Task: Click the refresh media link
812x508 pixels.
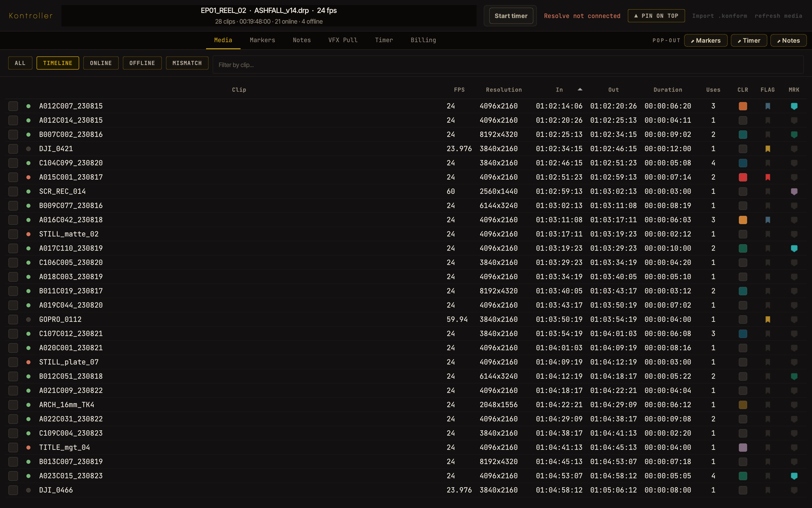Action: pyautogui.click(x=778, y=16)
